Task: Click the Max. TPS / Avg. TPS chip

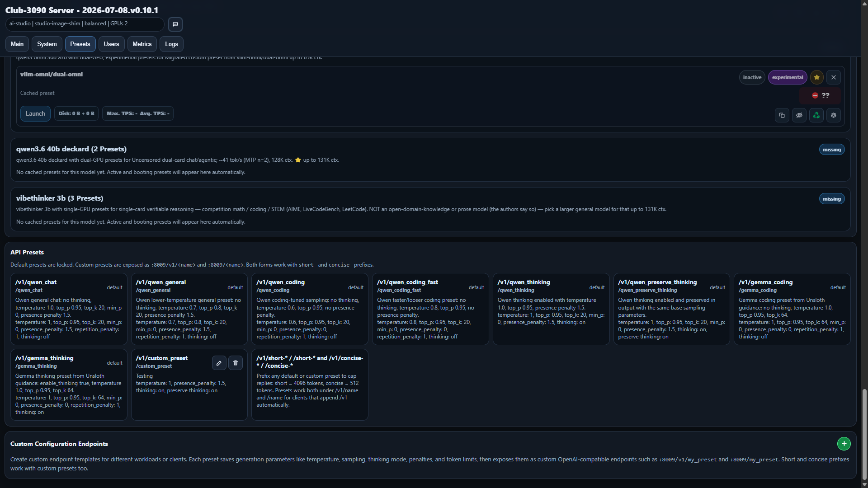Action: (138, 113)
